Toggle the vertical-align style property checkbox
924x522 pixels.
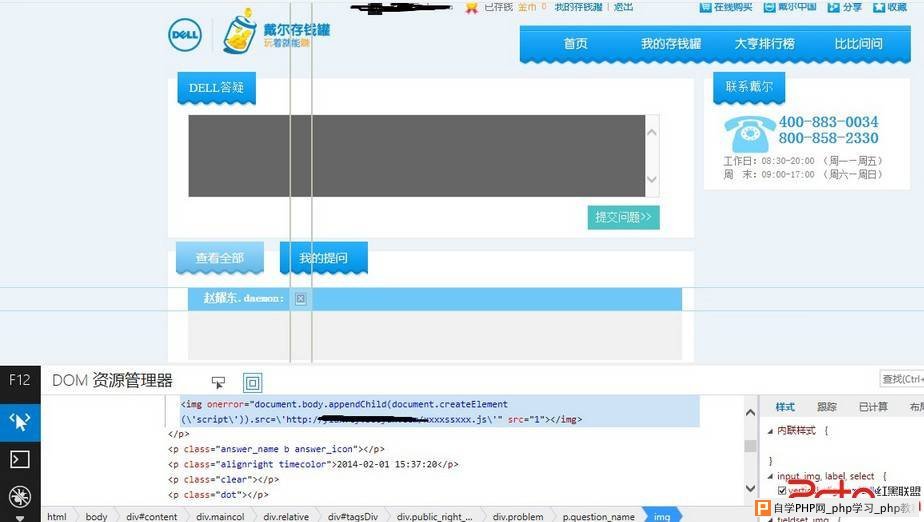tap(782, 490)
